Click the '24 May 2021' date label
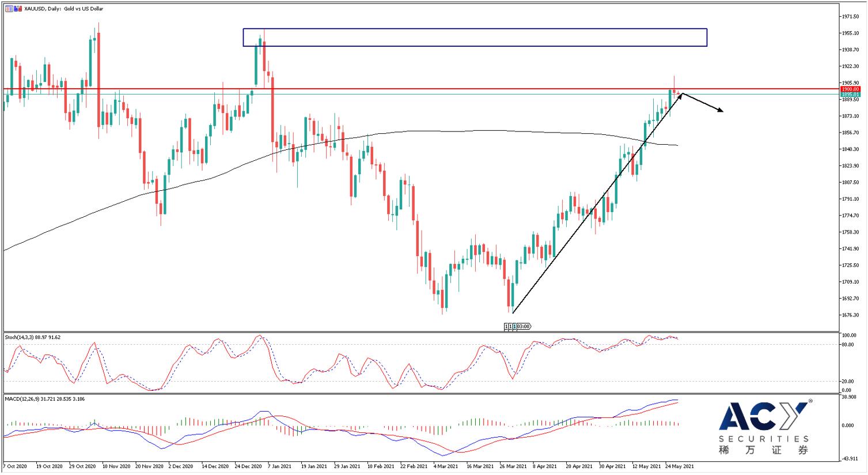 (x=680, y=466)
